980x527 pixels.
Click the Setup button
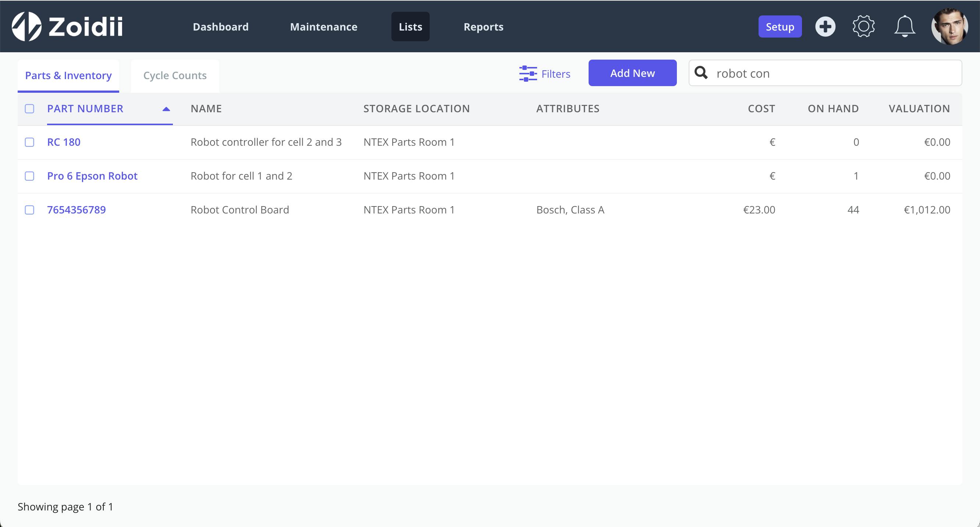click(780, 26)
